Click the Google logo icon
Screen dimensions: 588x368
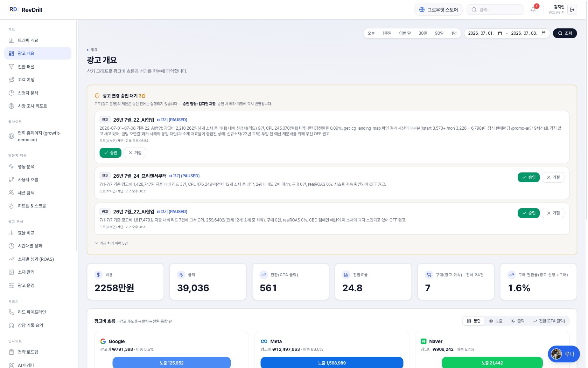(103, 341)
